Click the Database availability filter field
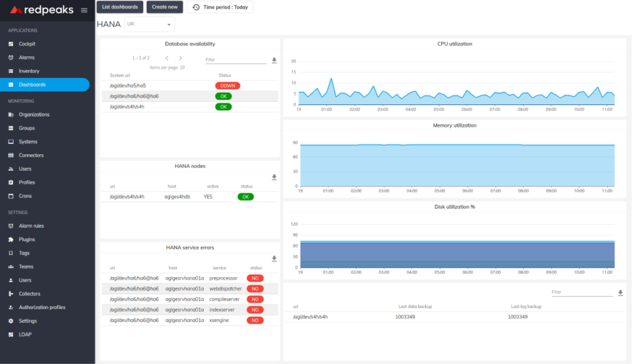Viewport: 632px width, 364px height. [x=235, y=60]
